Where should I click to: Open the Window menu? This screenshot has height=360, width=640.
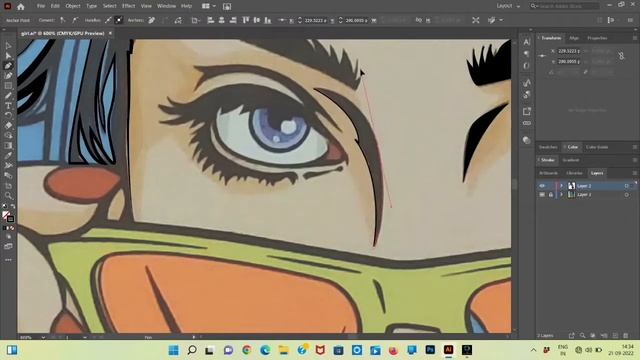point(167,6)
